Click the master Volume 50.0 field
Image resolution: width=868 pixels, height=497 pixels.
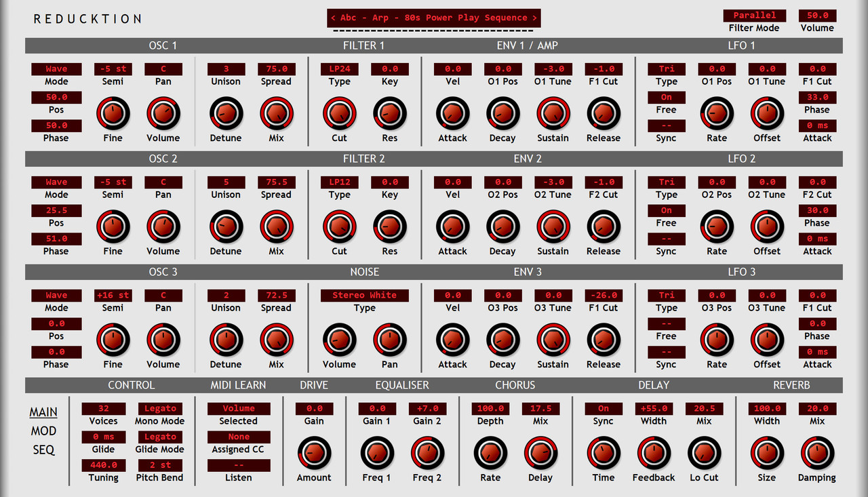pyautogui.click(x=817, y=15)
